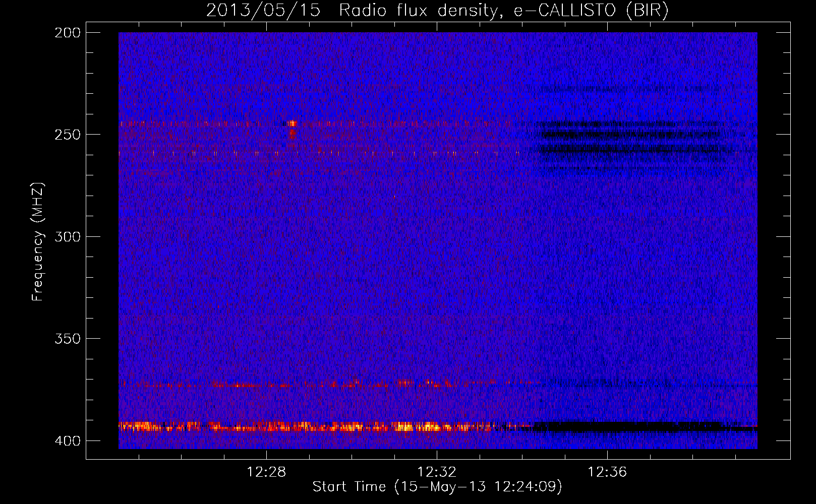Viewport: 816px width, 504px height.
Task: Click the 'Start Time (15-May-13 12:24:09)' label
Action: [437, 487]
